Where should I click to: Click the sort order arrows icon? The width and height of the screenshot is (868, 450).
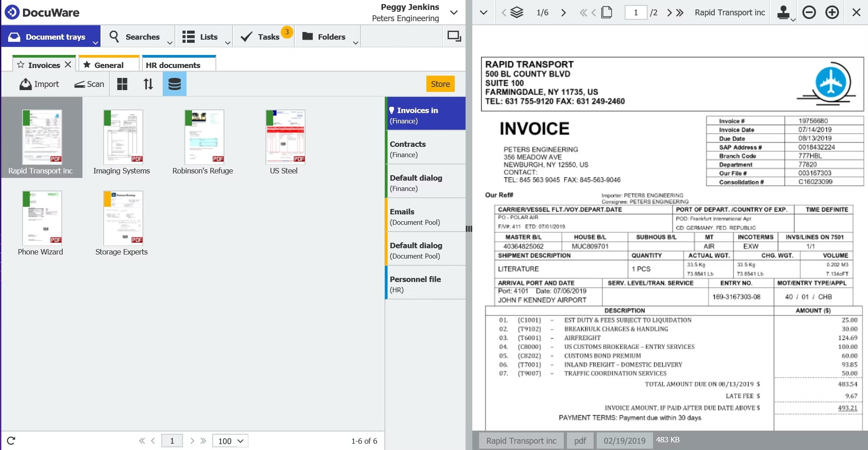tap(148, 84)
